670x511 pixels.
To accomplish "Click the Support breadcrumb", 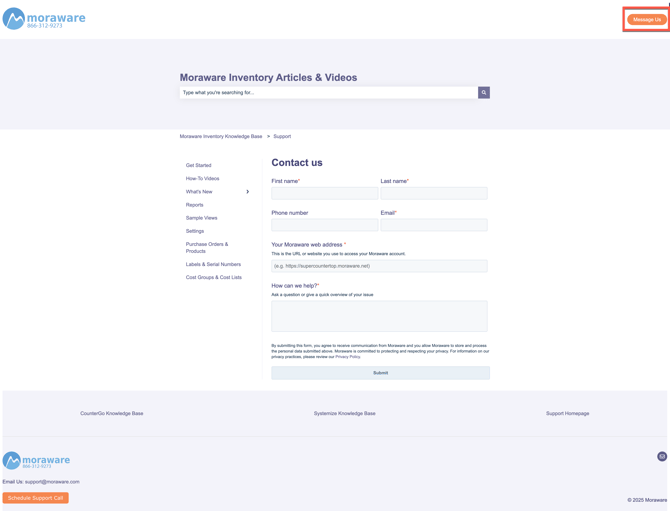I will click(282, 136).
